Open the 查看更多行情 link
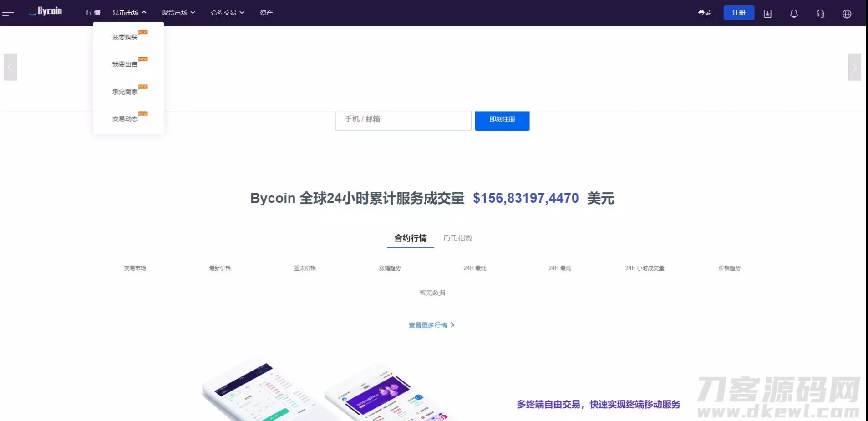Screen dimensions: 868x421 point(431,325)
